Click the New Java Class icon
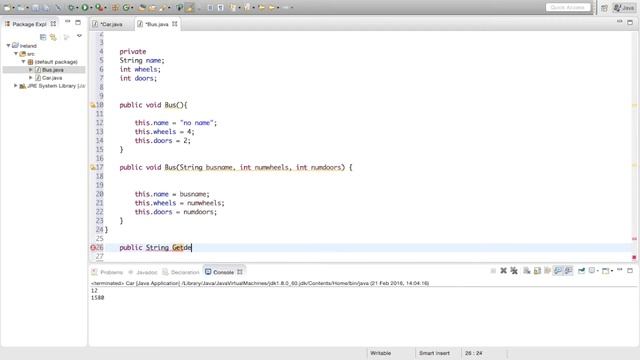 126,7
